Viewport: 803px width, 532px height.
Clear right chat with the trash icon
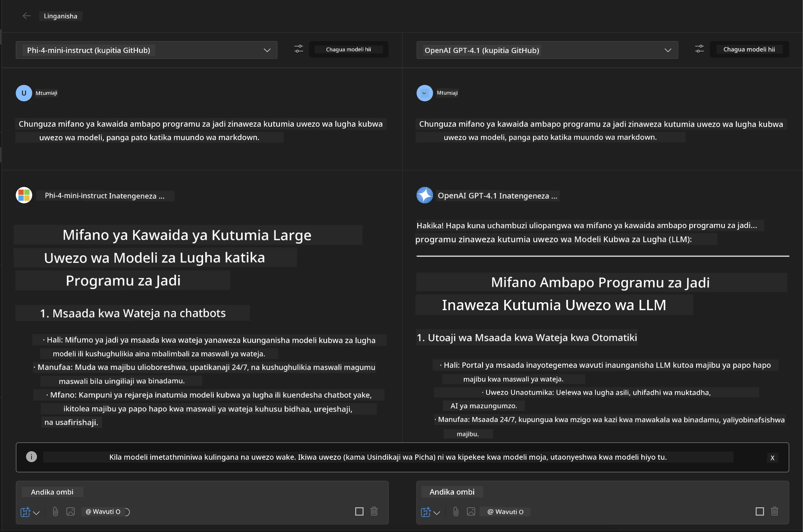775,511
